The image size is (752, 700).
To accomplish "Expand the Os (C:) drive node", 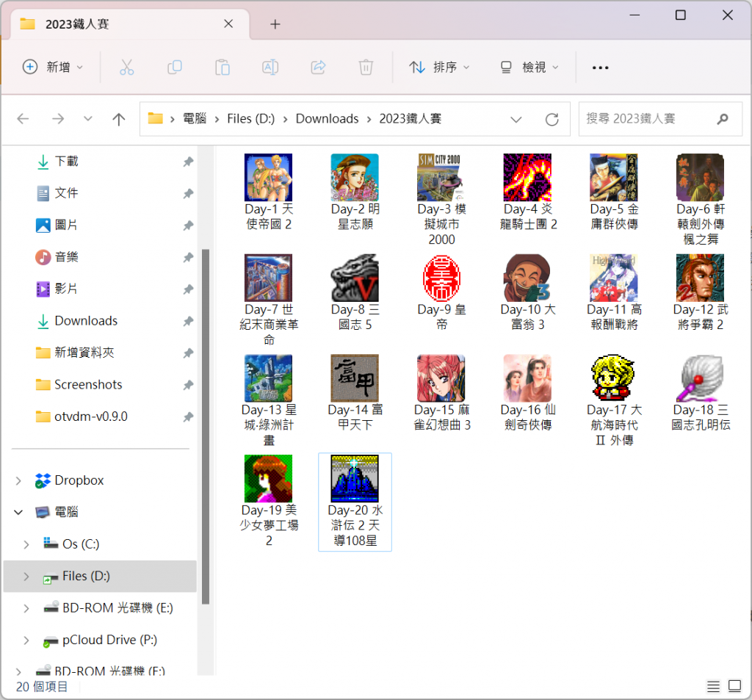I will pyautogui.click(x=26, y=544).
